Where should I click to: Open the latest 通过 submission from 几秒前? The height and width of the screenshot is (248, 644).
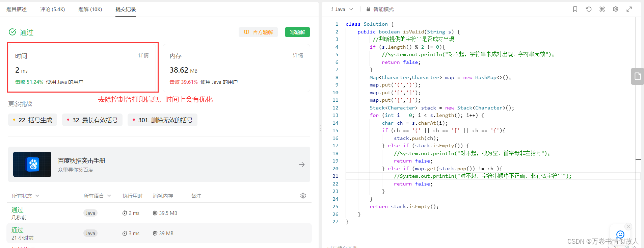pos(159,213)
